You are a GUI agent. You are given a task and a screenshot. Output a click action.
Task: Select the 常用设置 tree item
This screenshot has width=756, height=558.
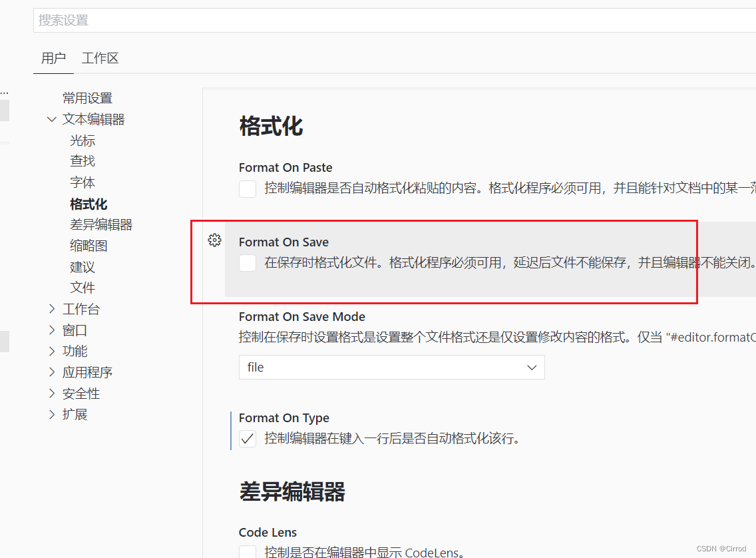tap(87, 97)
